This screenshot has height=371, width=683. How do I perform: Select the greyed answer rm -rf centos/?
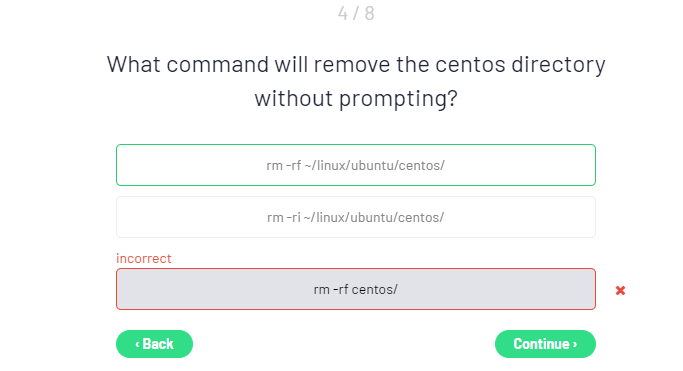(x=355, y=289)
